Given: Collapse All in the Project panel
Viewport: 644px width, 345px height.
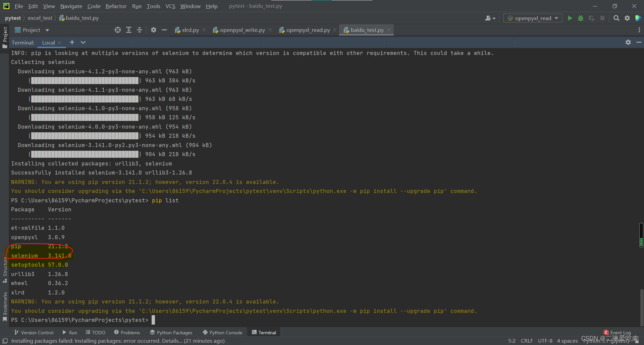Looking at the screenshot, I should [140, 30].
